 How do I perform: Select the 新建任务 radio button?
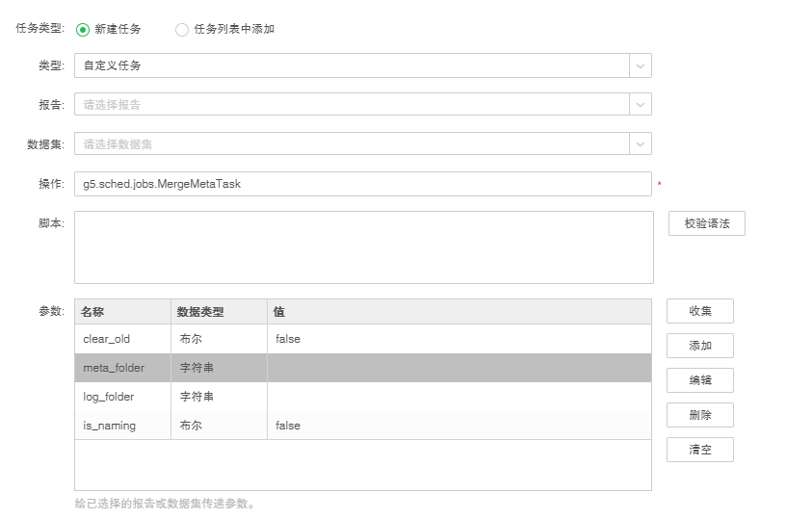point(83,29)
